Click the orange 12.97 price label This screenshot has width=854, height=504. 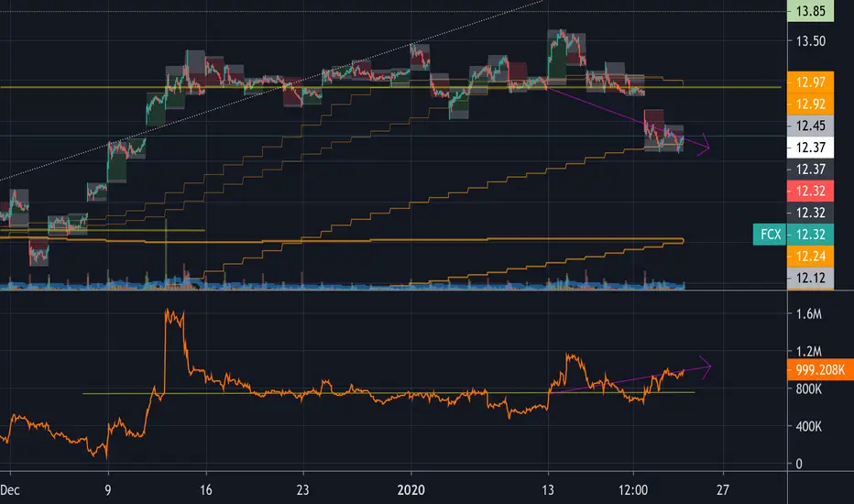click(x=810, y=82)
